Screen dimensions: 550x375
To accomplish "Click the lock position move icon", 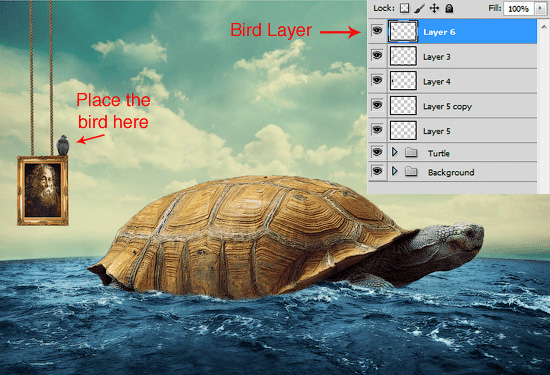I will coord(434,8).
